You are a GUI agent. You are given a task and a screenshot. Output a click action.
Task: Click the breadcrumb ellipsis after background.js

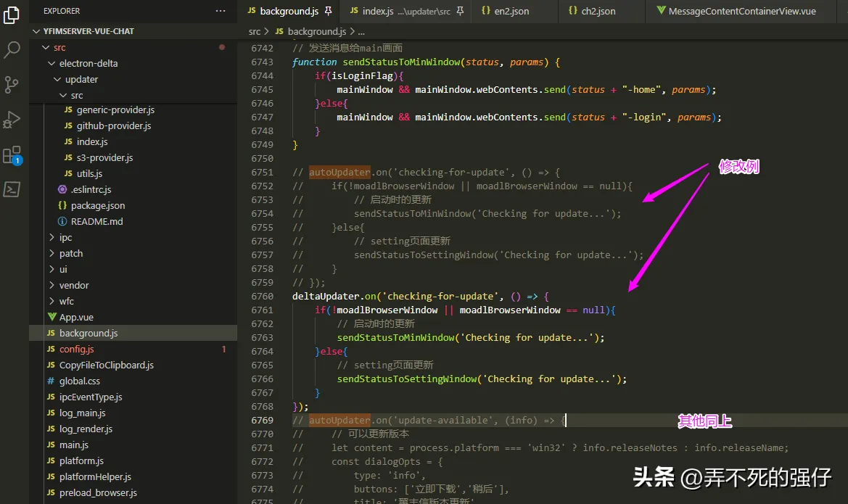361,32
